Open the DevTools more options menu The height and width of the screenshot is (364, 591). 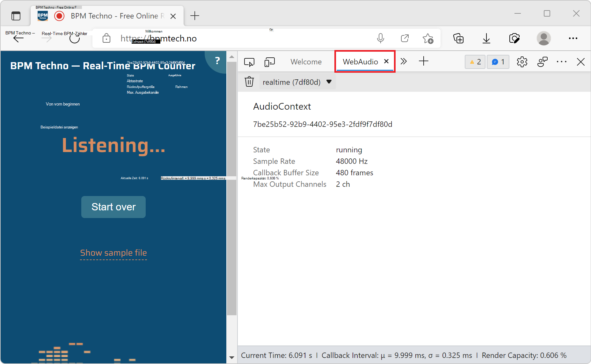click(x=562, y=62)
